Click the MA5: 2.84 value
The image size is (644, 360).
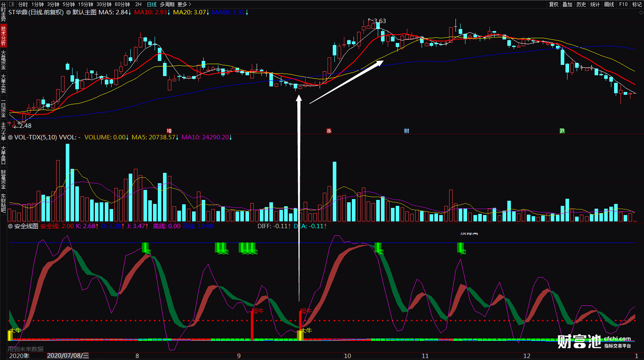(x=115, y=12)
